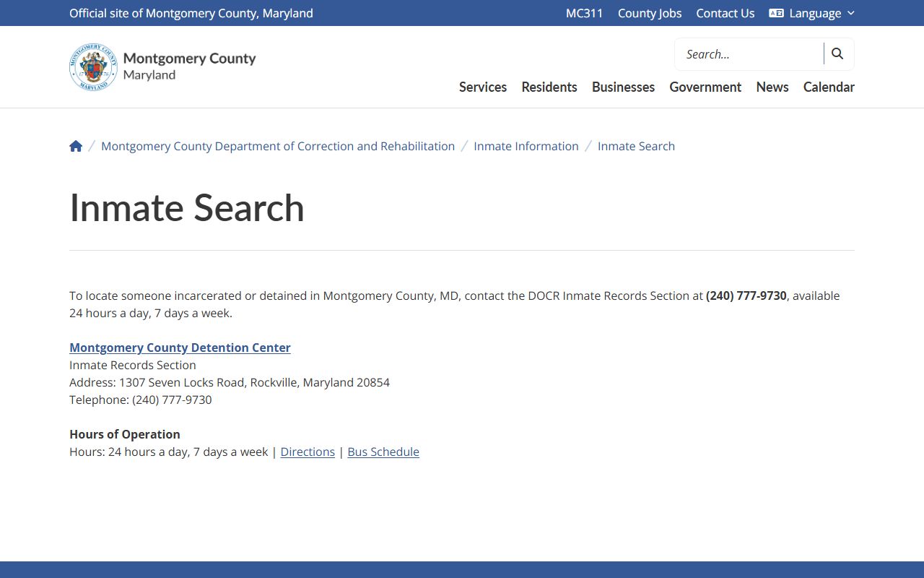Click the Montgomery County seal logo
Viewport: 924px width, 578px height.
point(93,66)
